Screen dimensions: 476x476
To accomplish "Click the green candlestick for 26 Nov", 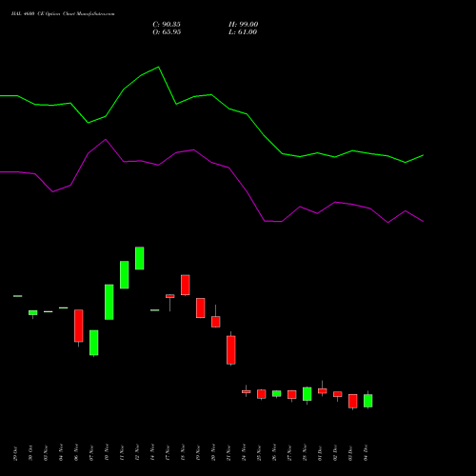I will 277,393.
